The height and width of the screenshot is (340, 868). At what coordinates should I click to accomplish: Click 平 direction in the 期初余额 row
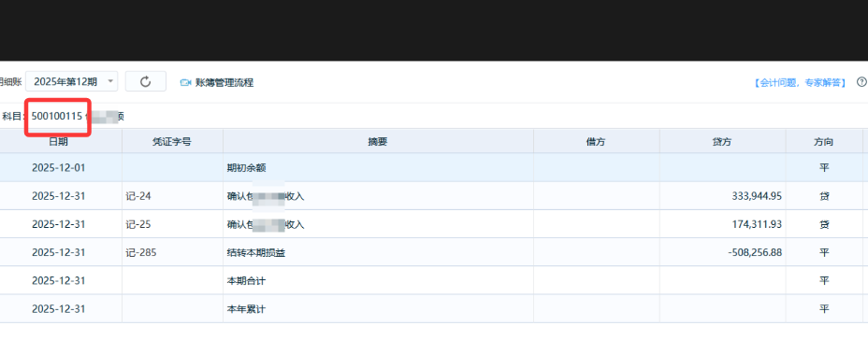tap(824, 167)
